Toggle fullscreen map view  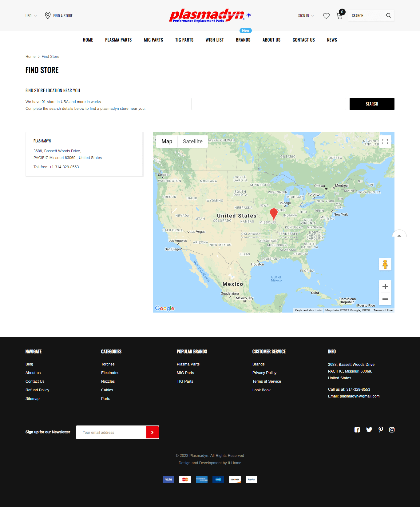[385, 142]
